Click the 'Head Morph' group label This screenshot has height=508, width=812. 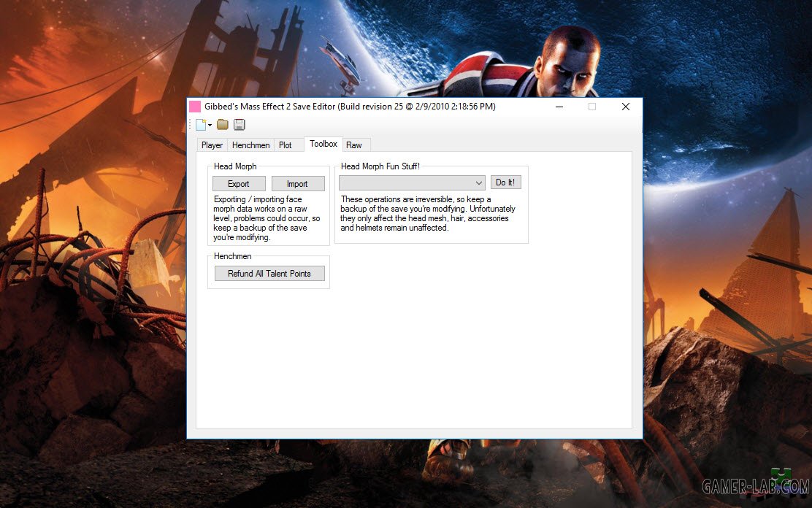[235, 166]
